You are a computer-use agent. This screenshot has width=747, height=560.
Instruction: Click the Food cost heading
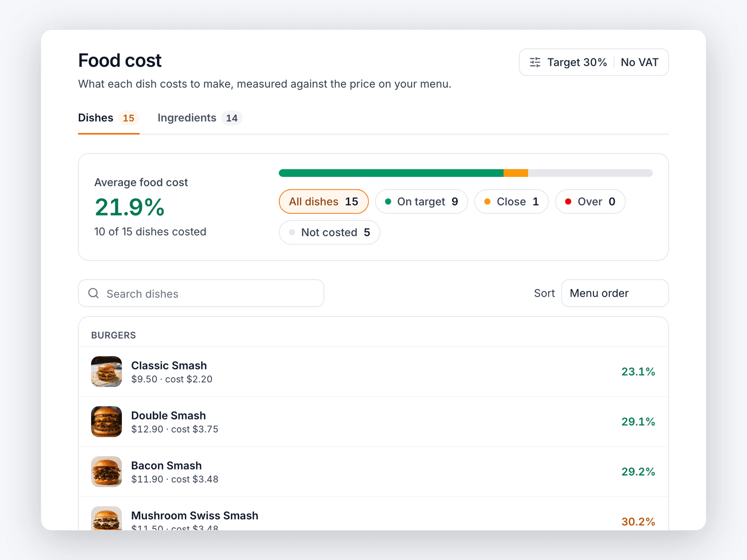(120, 61)
